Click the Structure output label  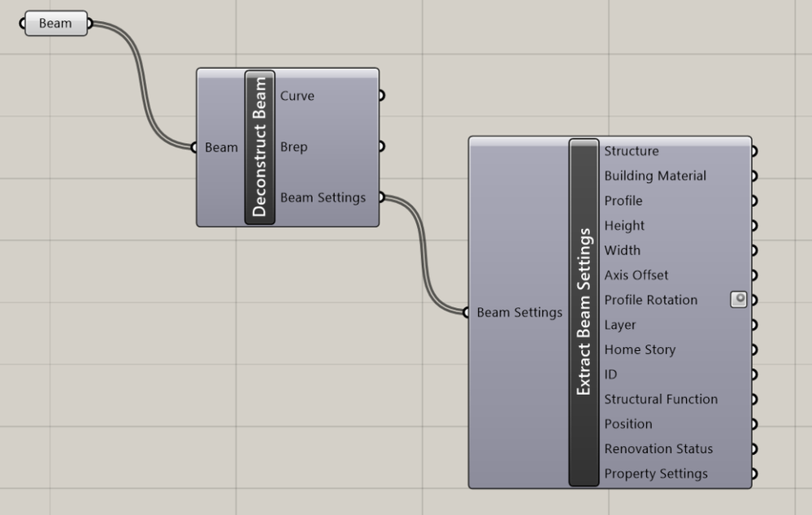click(x=632, y=151)
